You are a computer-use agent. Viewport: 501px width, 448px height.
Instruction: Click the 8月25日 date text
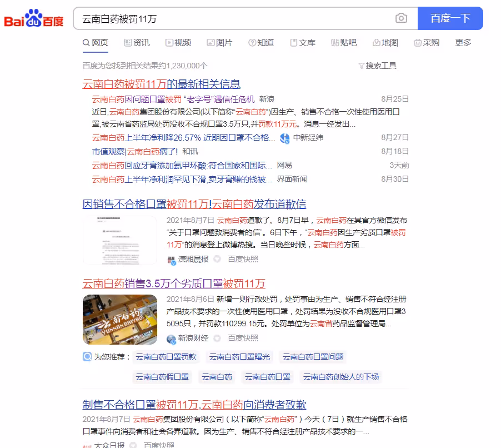395,99
